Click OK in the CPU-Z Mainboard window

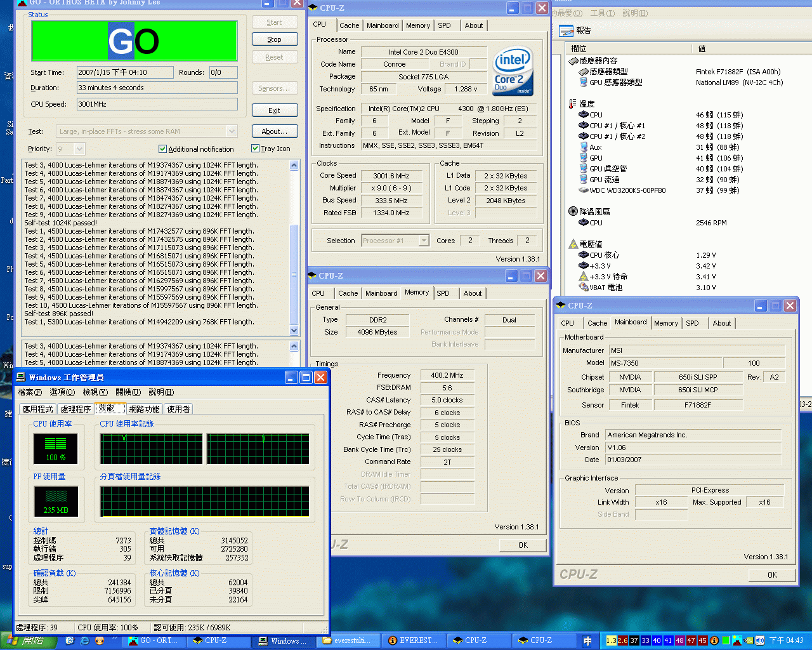click(772, 575)
